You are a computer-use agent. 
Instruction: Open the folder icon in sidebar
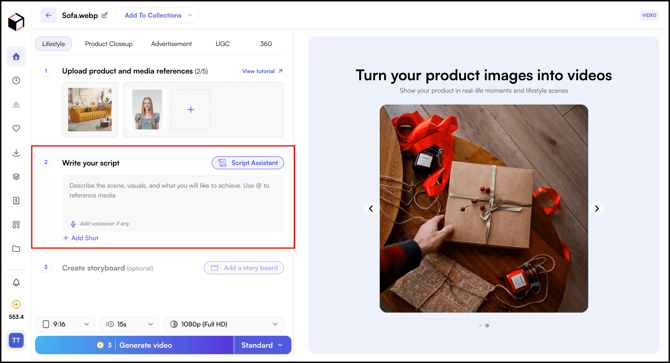tap(16, 249)
